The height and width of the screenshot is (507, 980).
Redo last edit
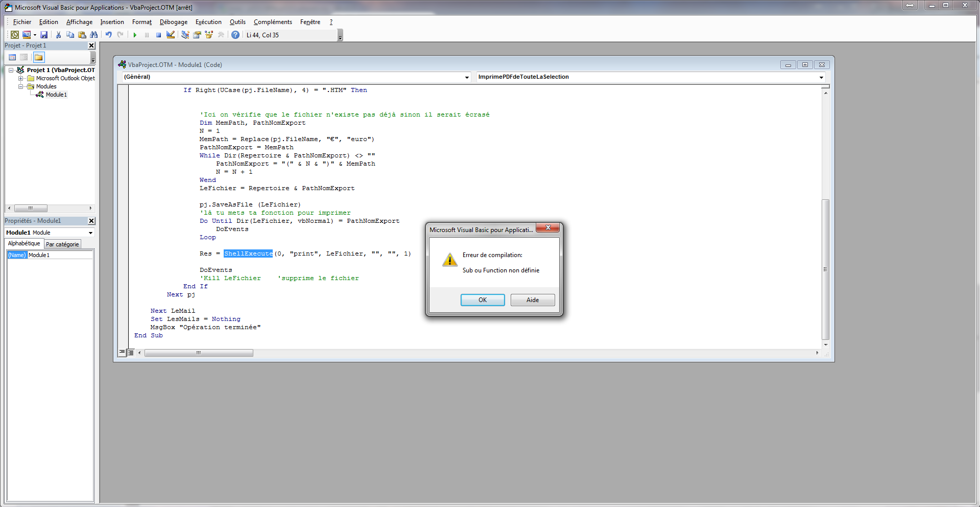coord(120,35)
